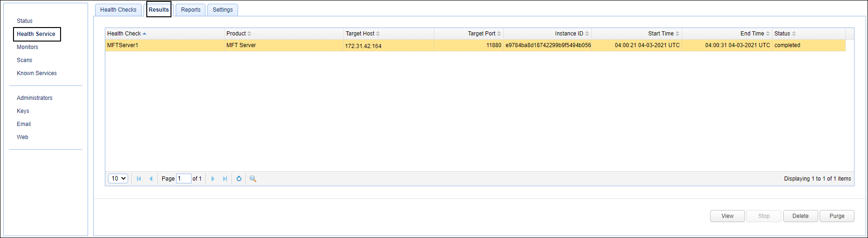Click the page number input field
Image resolution: width=868 pixels, height=238 pixels.
click(184, 179)
